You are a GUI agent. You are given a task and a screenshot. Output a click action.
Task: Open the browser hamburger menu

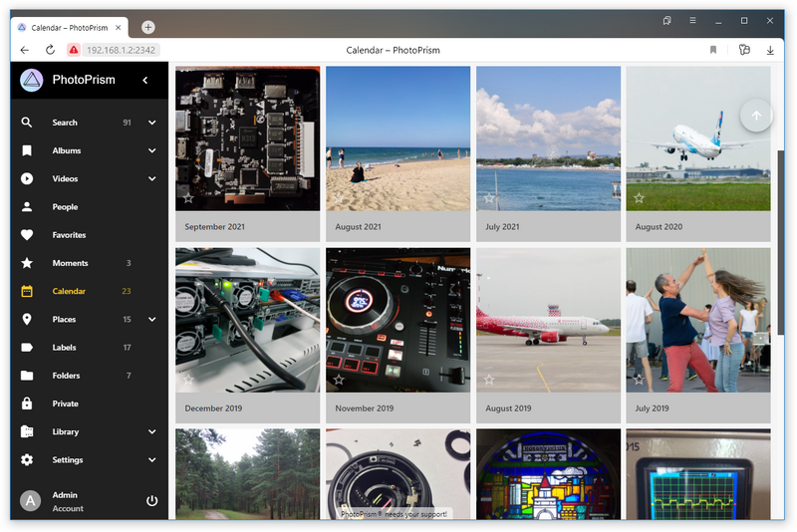click(692, 20)
